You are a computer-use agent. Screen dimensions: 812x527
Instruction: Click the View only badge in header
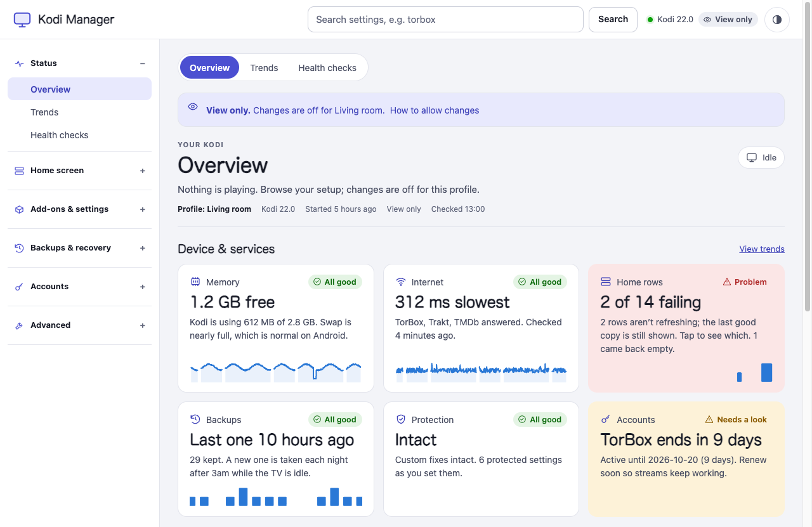728,20
